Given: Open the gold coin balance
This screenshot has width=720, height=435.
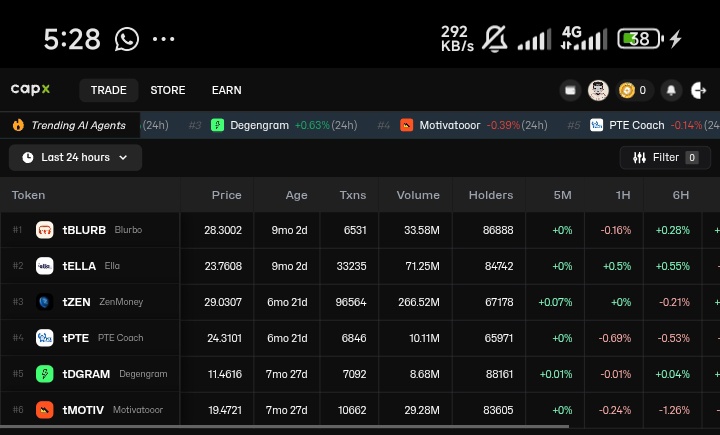Looking at the screenshot, I should [634, 90].
